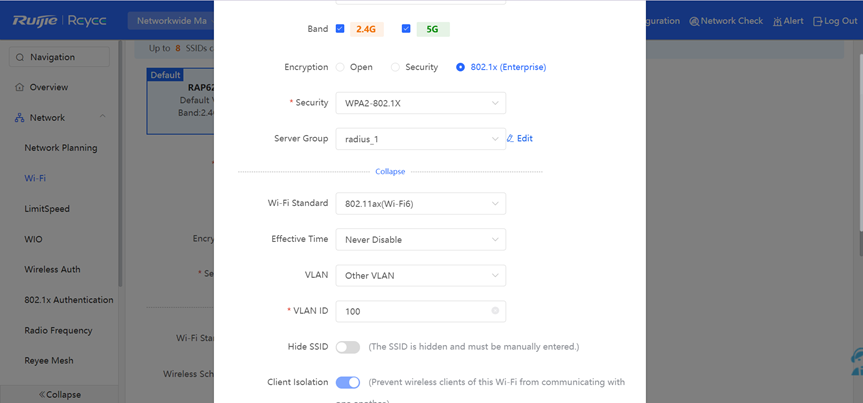The height and width of the screenshot is (403, 863).
Task: Go to 802.1x Authentication menu item
Action: tap(69, 300)
